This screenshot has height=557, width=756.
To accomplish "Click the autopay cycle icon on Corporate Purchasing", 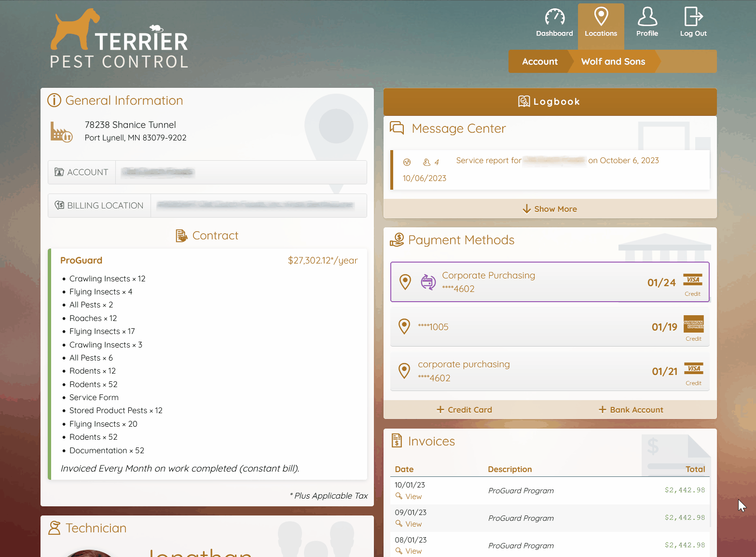I will [x=428, y=281].
